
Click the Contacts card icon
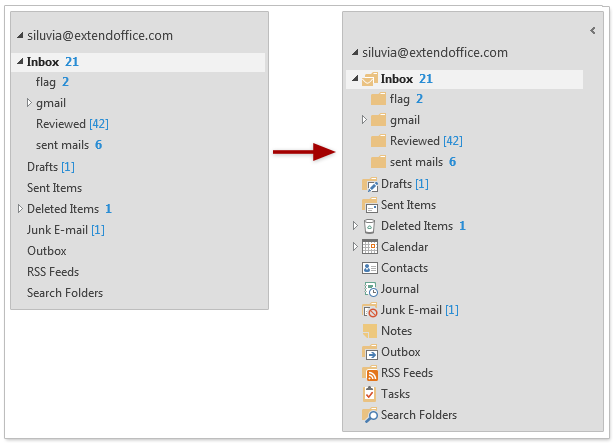tap(370, 268)
